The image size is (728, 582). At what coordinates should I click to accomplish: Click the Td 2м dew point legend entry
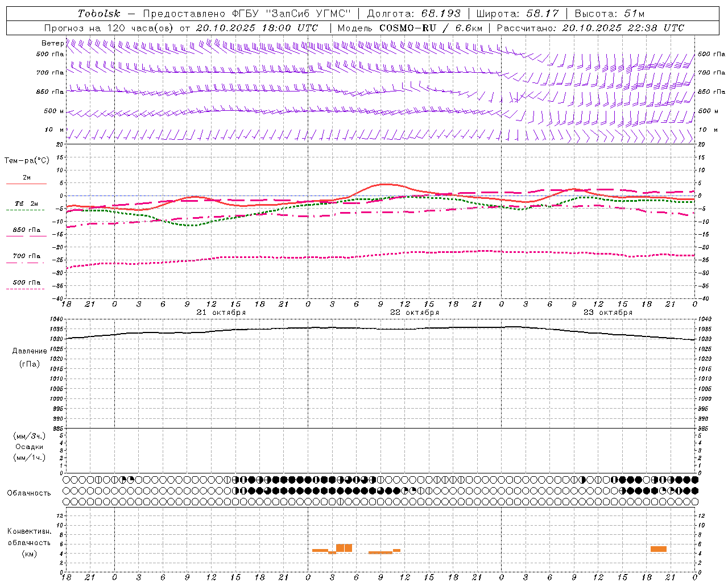tap(27, 204)
